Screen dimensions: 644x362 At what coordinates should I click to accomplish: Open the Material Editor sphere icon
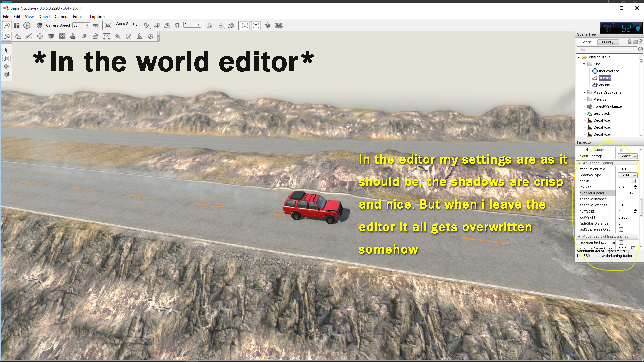(x=40, y=36)
